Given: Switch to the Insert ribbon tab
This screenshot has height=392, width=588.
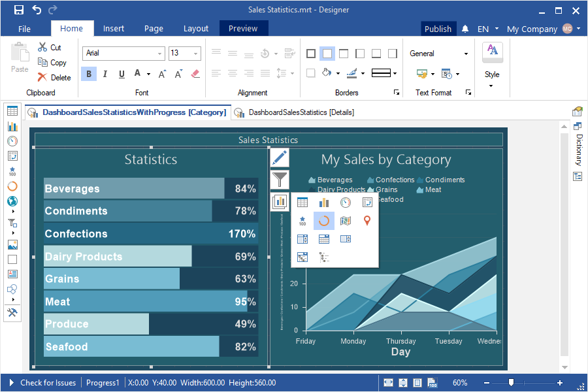Looking at the screenshot, I should point(113,29).
